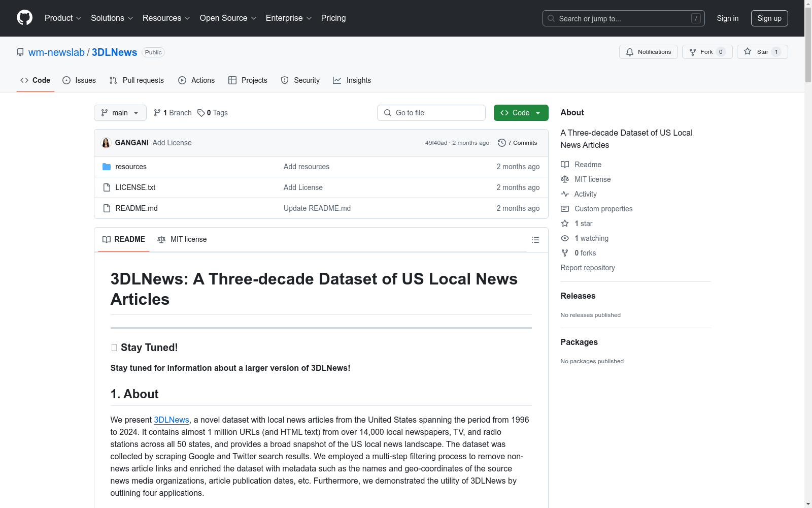Click the Sign up button

pyautogui.click(x=769, y=18)
